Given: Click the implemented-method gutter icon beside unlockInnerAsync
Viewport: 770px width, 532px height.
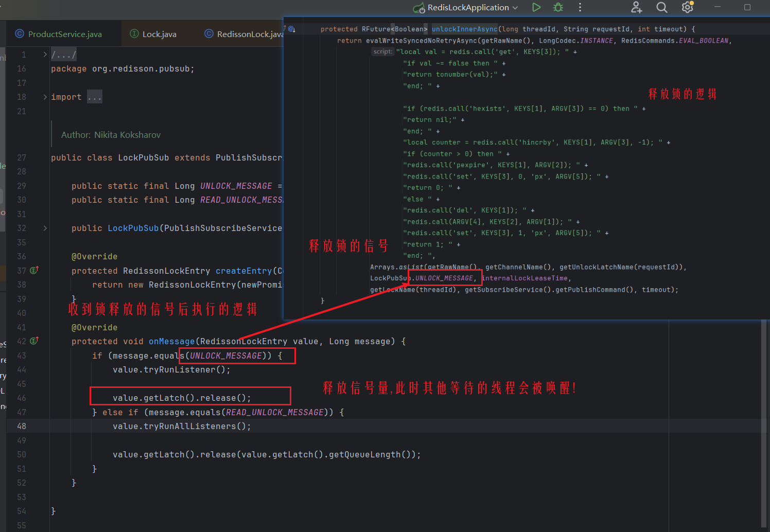Looking at the screenshot, I should tap(291, 29).
